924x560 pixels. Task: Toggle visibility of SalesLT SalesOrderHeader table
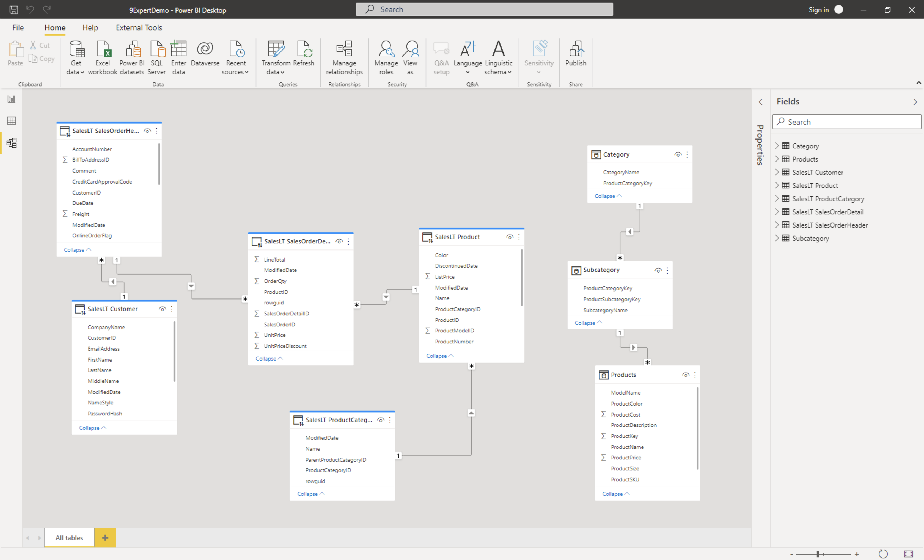pos(147,131)
